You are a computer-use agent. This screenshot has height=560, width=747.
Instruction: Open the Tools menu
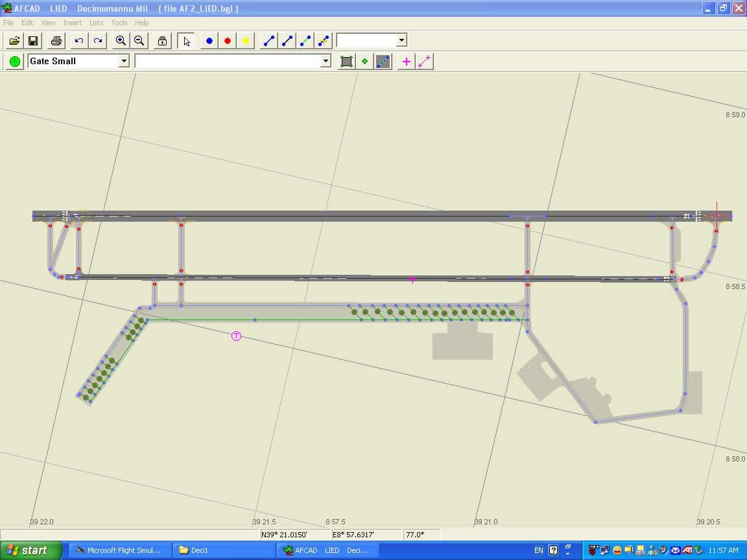pyautogui.click(x=119, y=23)
